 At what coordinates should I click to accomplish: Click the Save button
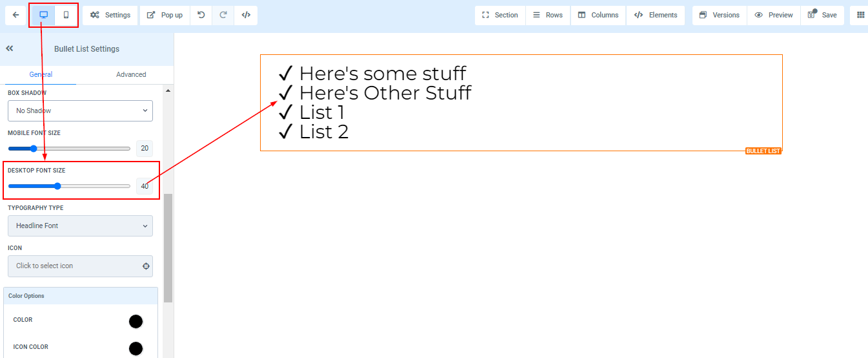pos(822,15)
